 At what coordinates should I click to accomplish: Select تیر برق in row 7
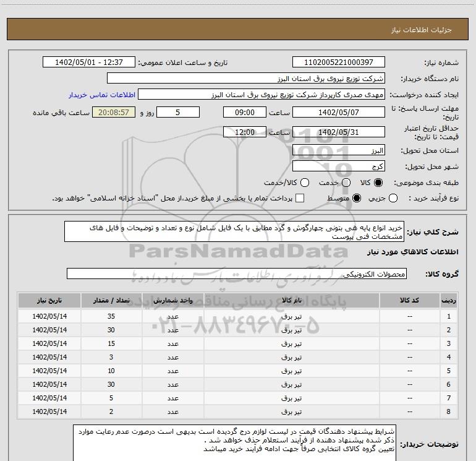tap(291, 398)
